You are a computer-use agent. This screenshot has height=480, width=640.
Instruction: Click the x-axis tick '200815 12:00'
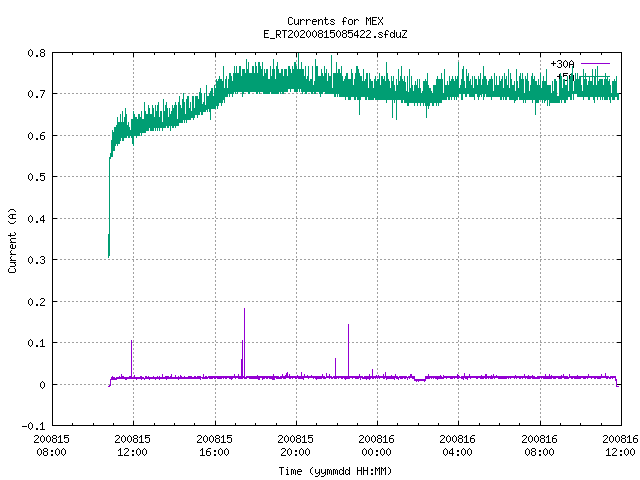[x=133, y=445]
